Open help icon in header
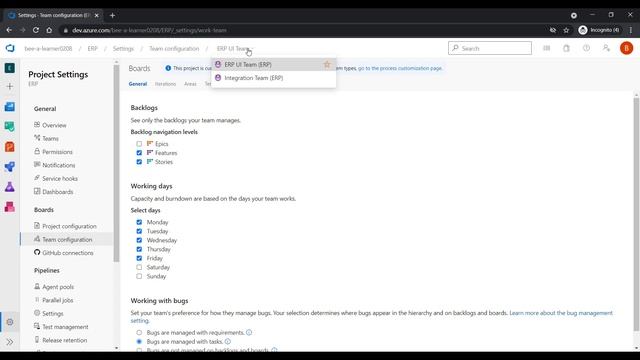The image size is (640, 360). point(586,48)
